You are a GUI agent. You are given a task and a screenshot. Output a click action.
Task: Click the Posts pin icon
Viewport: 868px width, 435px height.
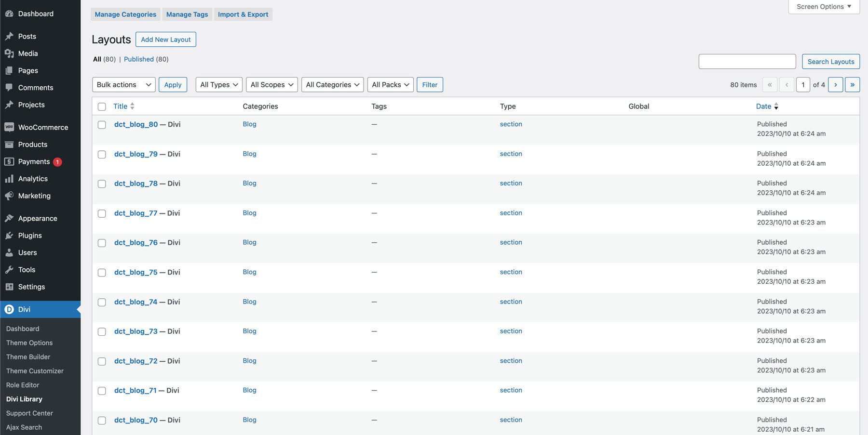9,36
